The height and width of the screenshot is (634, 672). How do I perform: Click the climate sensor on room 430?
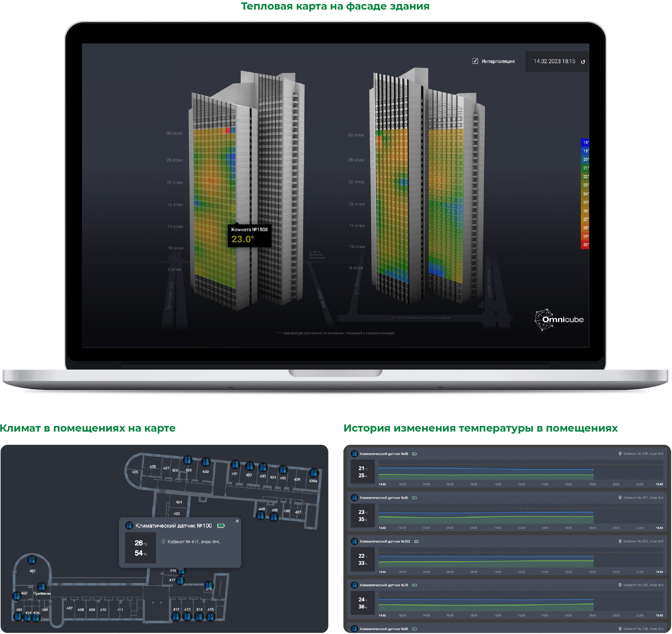tap(206, 462)
